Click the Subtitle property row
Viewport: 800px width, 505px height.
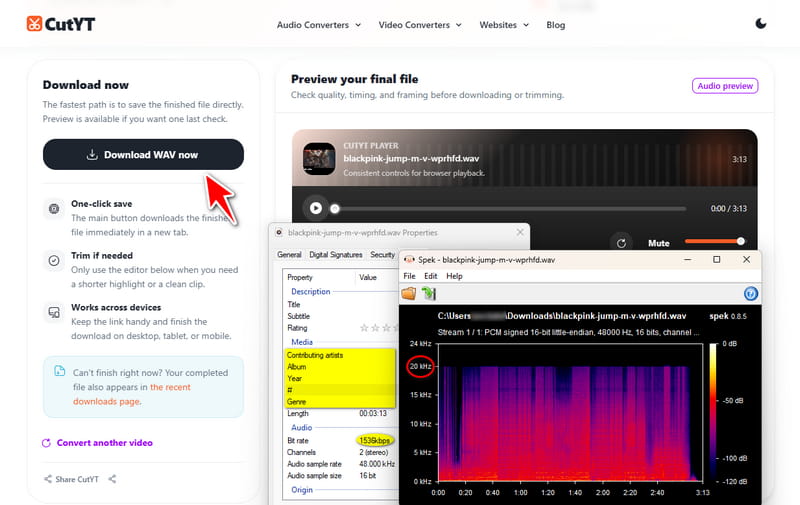(341, 316)
